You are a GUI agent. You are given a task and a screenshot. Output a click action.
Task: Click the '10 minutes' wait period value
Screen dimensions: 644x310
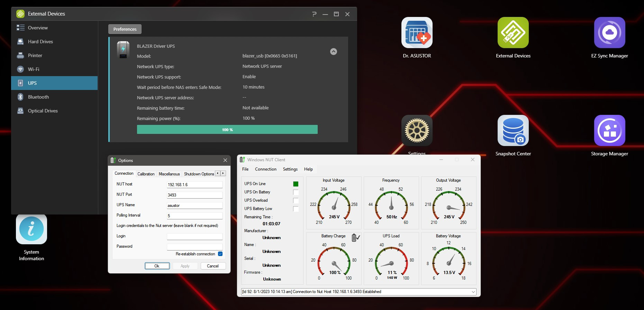253,87
